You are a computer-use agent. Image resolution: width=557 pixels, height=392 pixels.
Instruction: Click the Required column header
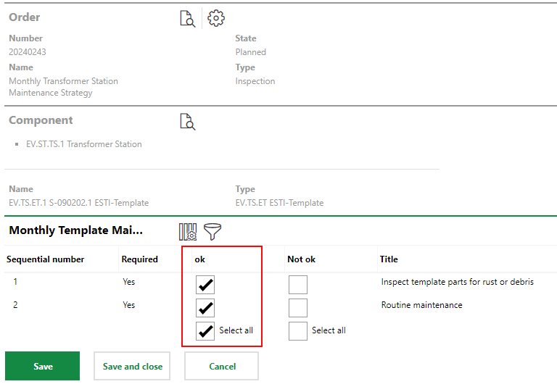click(139, 259)
